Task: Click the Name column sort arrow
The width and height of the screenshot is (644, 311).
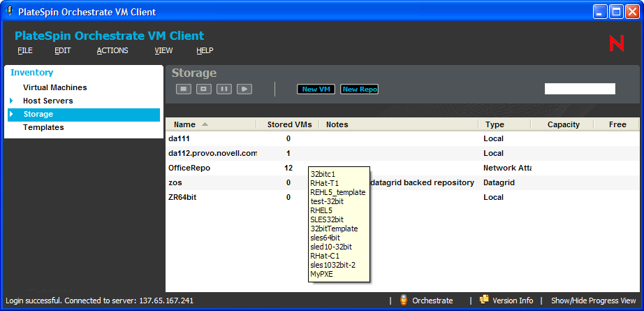Action: click(x=205, y=124)
